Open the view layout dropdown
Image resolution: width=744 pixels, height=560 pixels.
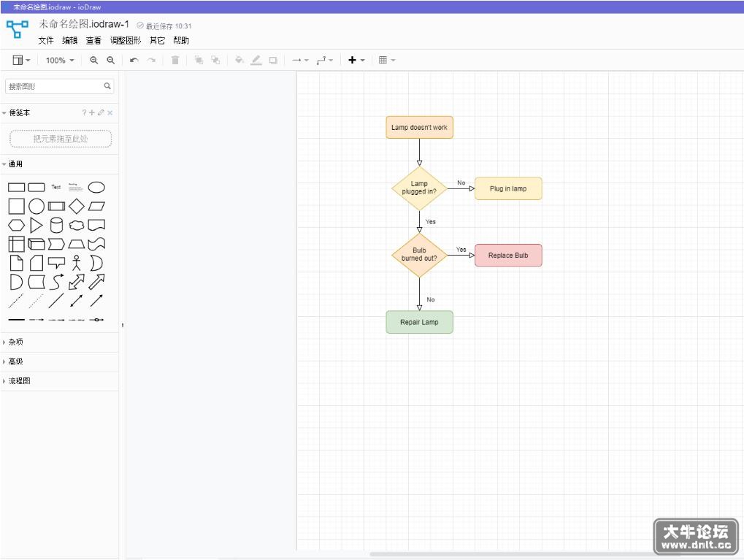click(21, 61)
